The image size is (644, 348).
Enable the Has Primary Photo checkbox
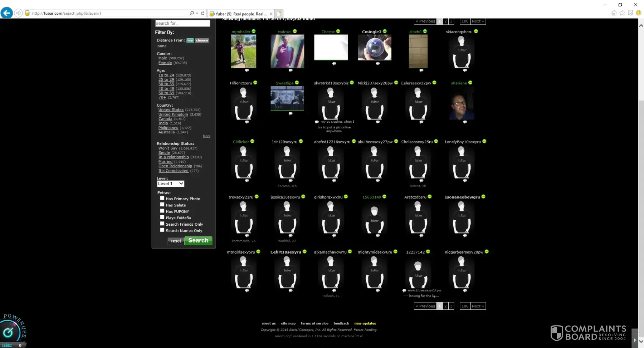pyautogui.click(x=162, y=198)
